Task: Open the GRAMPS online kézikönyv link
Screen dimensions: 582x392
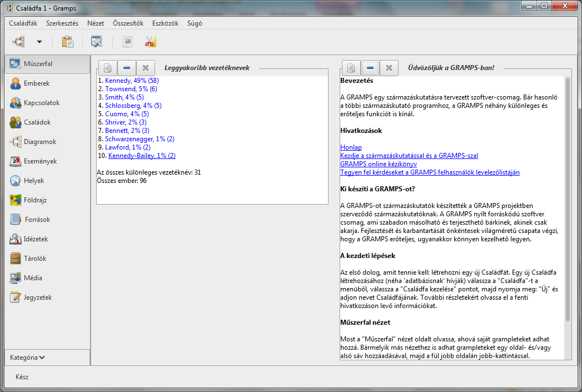Action: pyautogui.click(x=379, y=164)
